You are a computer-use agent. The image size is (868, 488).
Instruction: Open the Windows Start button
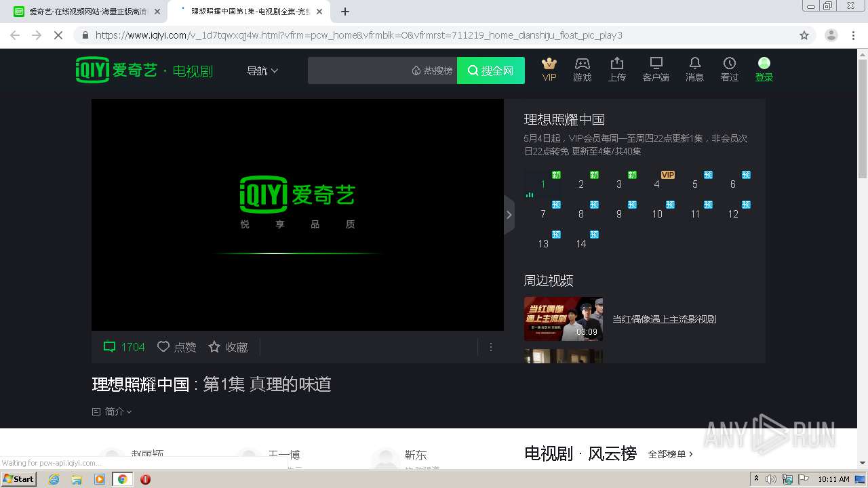tap(19, 479)
